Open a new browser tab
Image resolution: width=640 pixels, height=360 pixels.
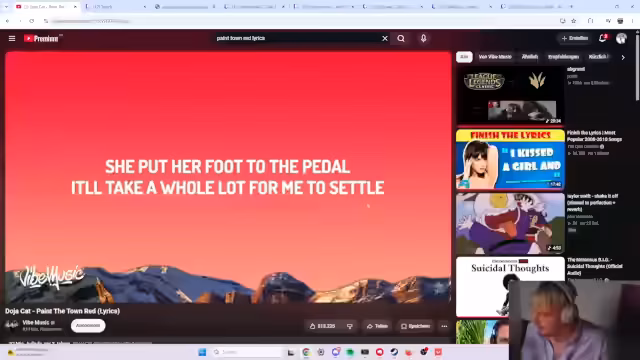[x=571, y=7]
